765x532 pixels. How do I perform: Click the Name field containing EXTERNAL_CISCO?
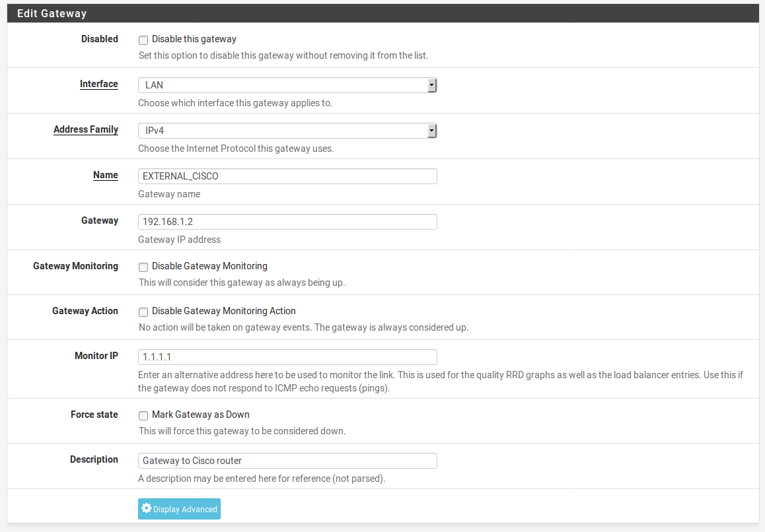click(x=287, y=176)
